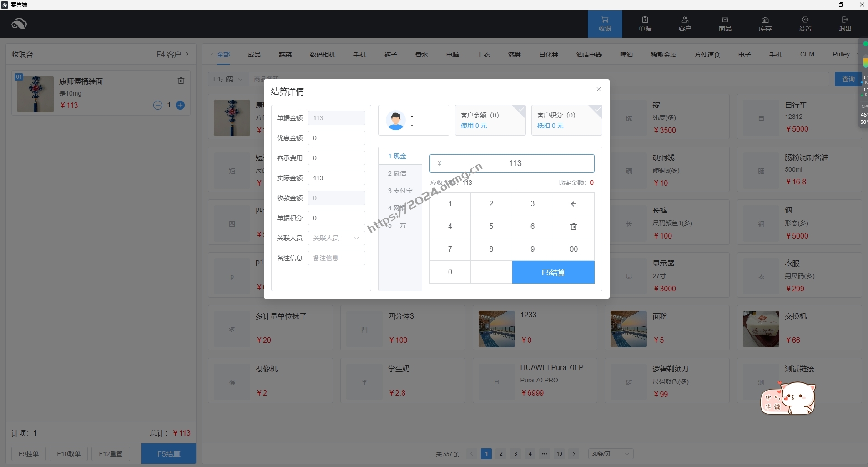The image size is (868, 467).
Task: Open the 库存 inventory section
Action: [765, 24]
